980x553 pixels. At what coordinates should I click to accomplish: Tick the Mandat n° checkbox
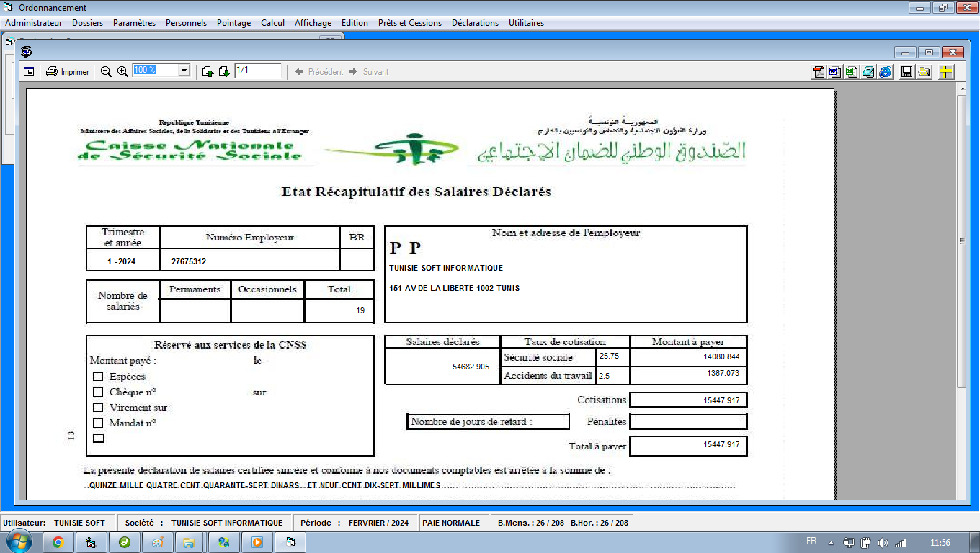coord(98,423)
